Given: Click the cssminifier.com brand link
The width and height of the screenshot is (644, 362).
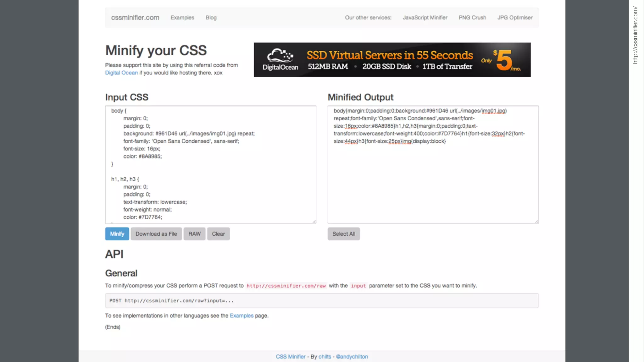Looking at the screenshot, I should pos(135,18).
